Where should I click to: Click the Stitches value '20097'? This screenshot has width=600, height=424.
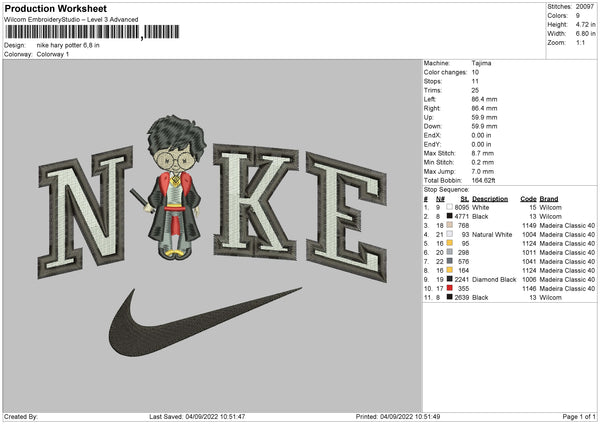point(585,7)
